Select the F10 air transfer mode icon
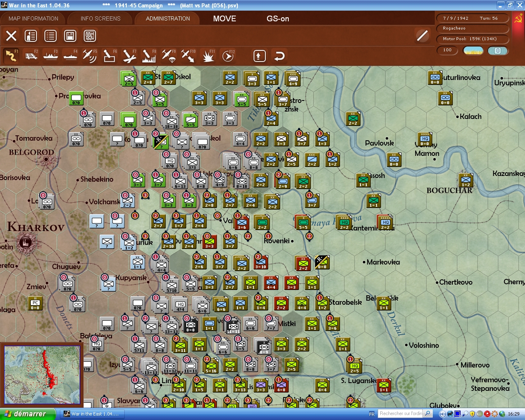525x420 pixels. click(x=188, y=56)
